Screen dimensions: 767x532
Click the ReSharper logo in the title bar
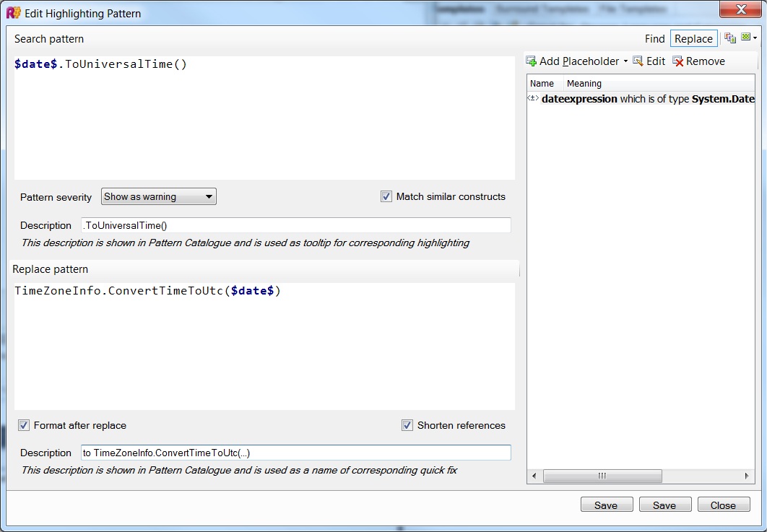click(13, 13)
